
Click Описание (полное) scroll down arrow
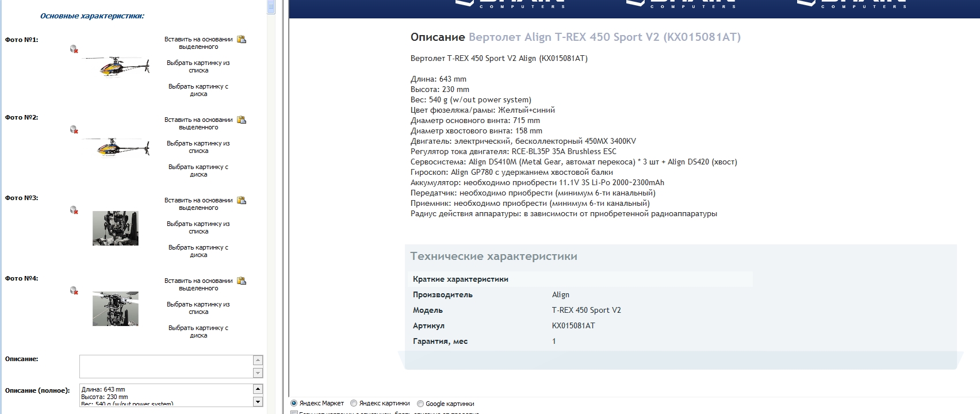point(258,401)
